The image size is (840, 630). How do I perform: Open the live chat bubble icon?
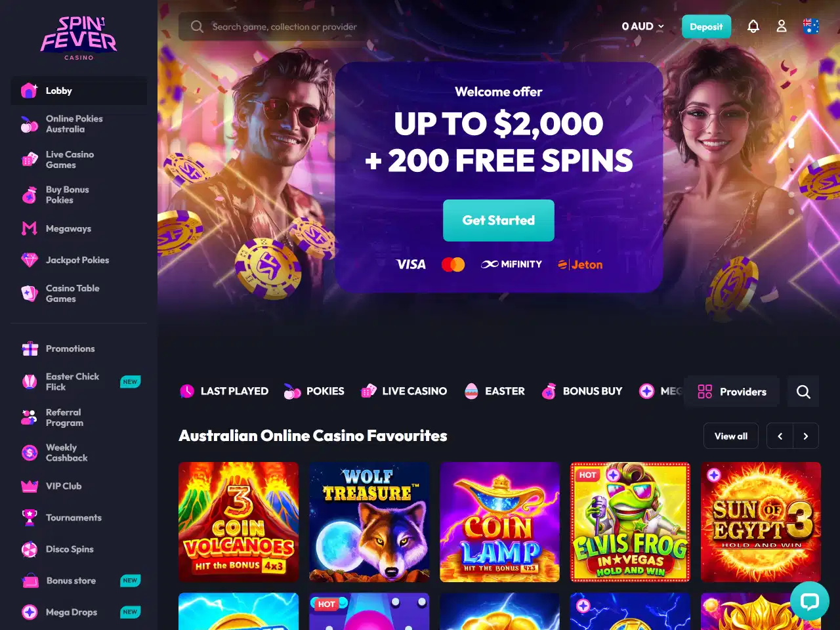810,601
